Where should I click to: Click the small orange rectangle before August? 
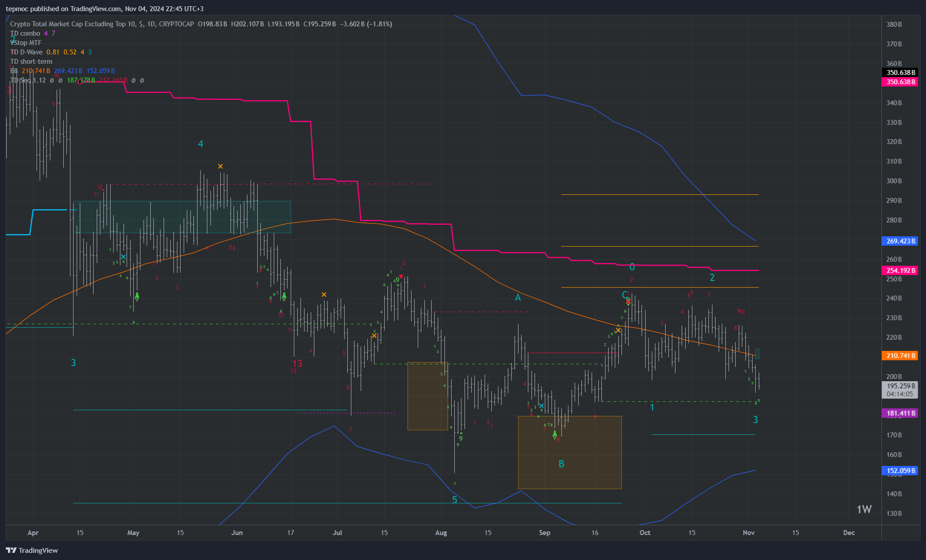[x=428, y=396]
